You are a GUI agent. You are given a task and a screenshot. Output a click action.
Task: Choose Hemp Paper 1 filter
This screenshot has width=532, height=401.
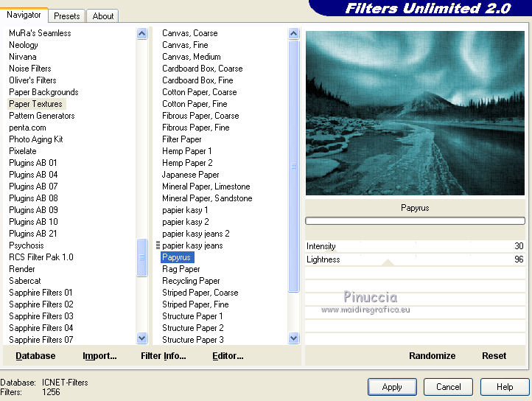click(187, 151)
